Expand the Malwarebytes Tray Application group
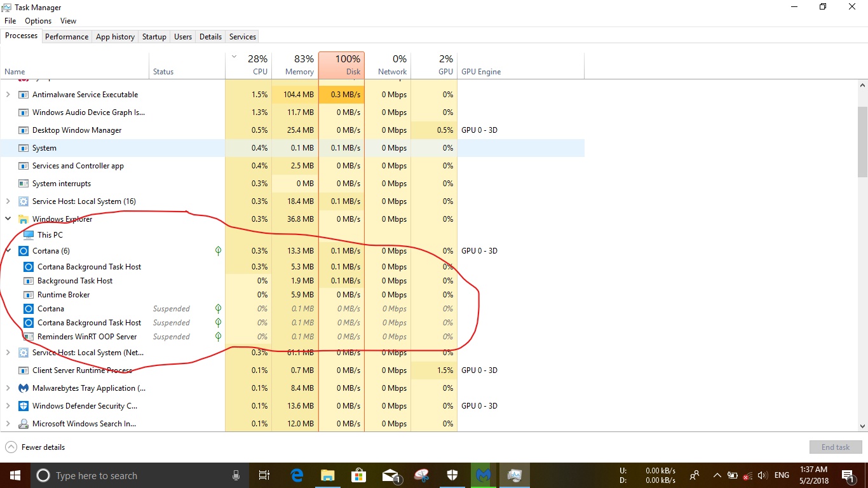 click(x=8, y=388)
